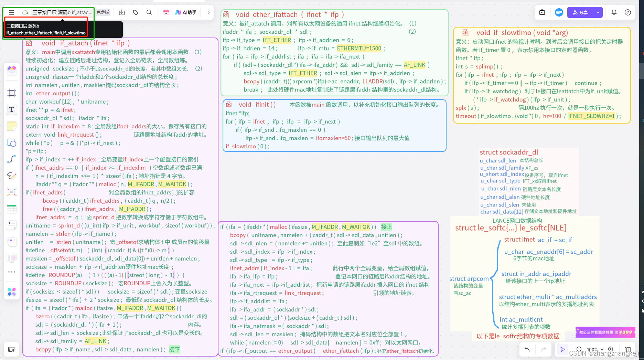Expand the top toolbar with right chevron
The image size is (644, 360).
(x=209, y=12)
